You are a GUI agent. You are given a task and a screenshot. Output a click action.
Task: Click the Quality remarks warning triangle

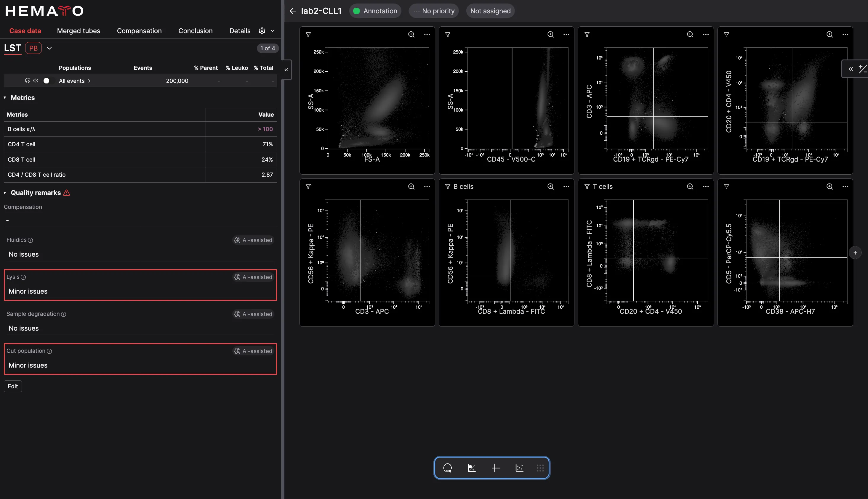67,193
